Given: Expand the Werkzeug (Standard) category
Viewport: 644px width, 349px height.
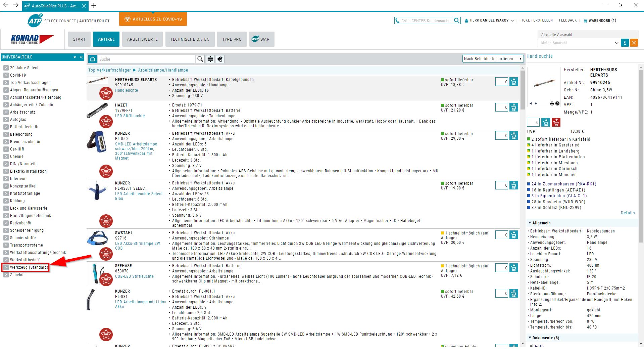Looking at the screenshot, I should click(x=6, y=267).
